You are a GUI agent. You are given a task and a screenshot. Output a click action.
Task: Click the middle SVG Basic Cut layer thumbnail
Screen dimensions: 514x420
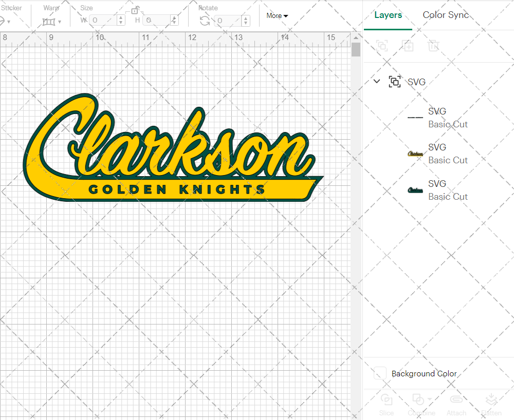pyautogui.click(x=415, y=154)
